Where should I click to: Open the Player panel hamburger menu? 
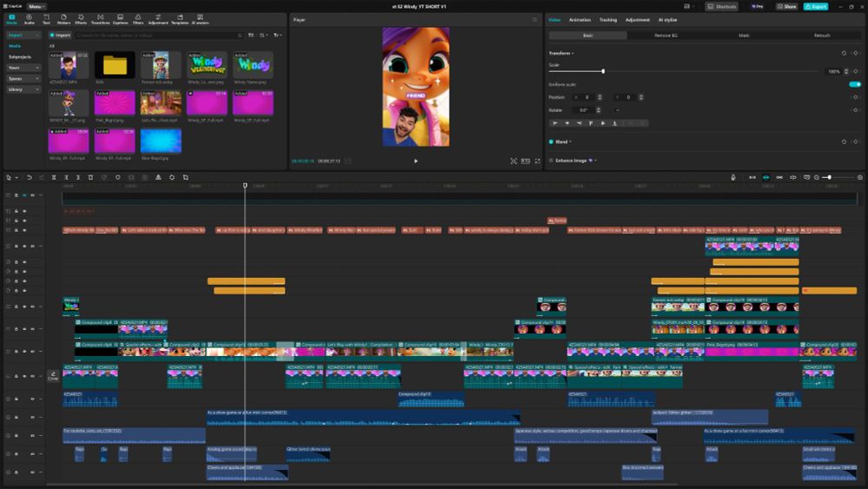535,19
